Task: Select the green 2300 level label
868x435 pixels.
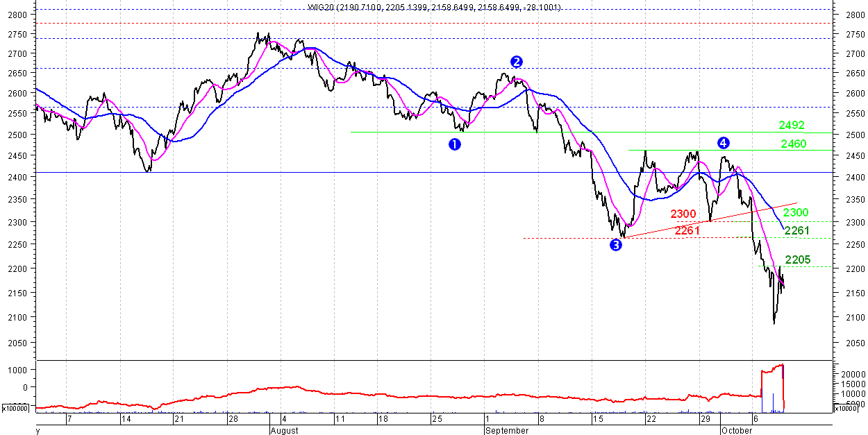Action: click(796, 213)
